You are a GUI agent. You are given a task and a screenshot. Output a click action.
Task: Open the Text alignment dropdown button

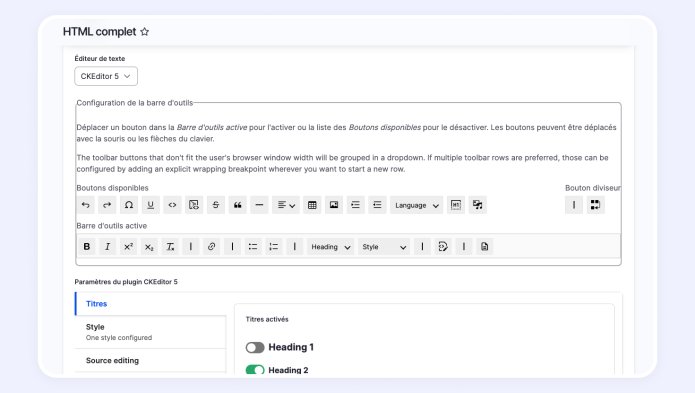(286, 205)
